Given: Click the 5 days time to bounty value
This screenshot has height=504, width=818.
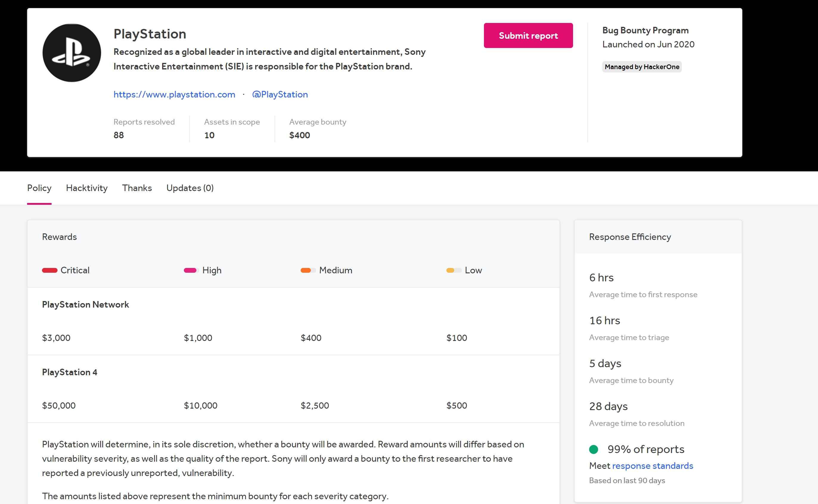Looking at the screenshot, I should pyautogui.click(x=605, y=364).
